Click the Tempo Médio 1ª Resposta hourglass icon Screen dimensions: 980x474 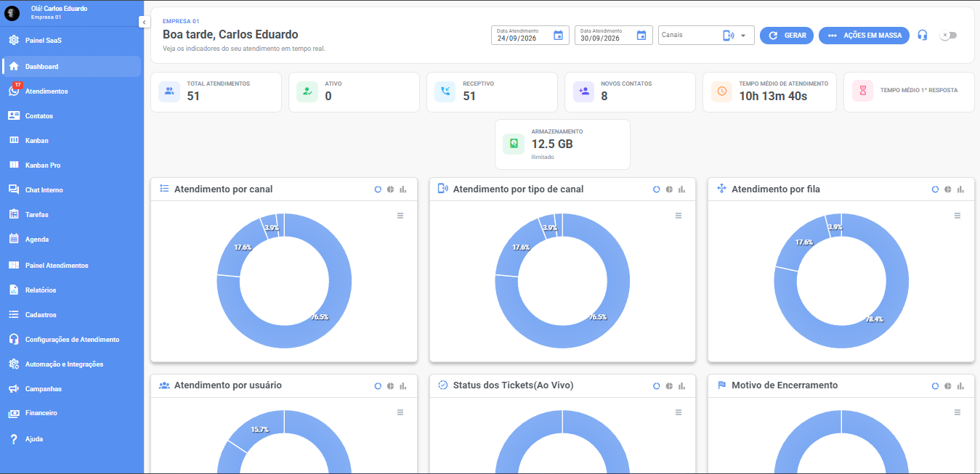pos(862,91)
